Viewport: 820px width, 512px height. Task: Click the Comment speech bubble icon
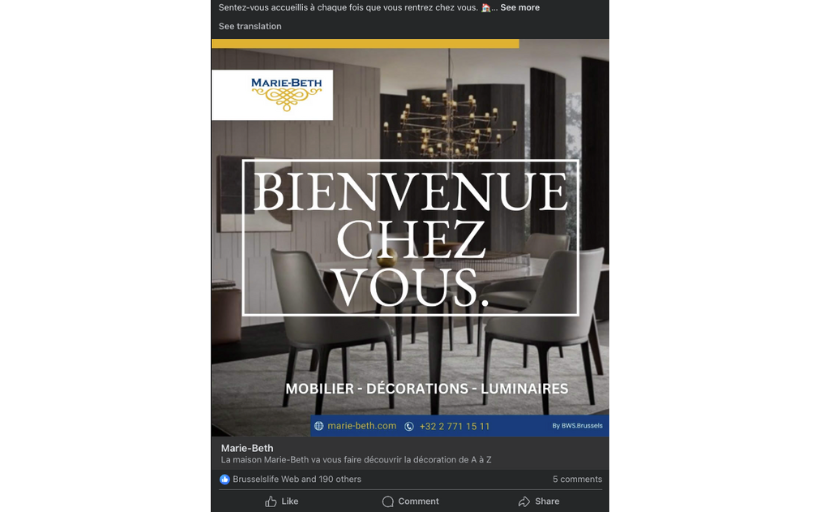tap(388, 502)
